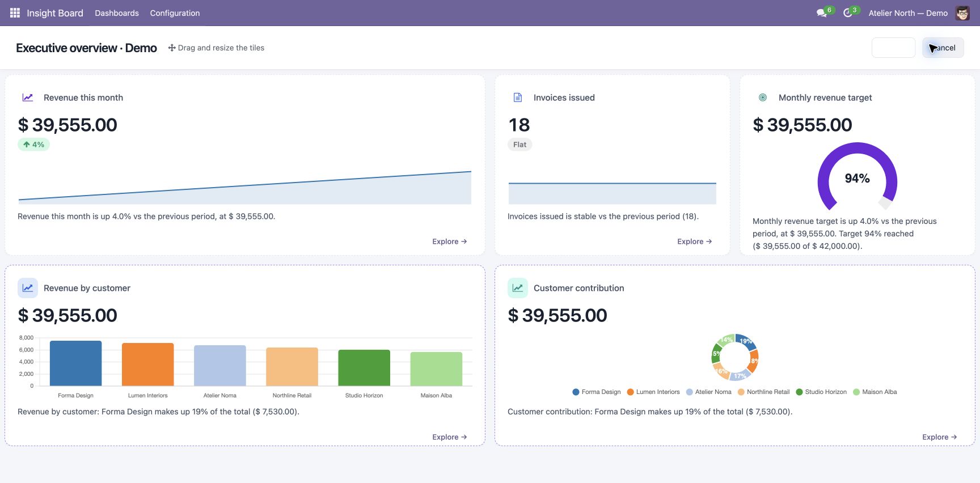This screenshot has height=483, width=980.
Task: Explore the Invoices issued tile
Action: [695, 241]
